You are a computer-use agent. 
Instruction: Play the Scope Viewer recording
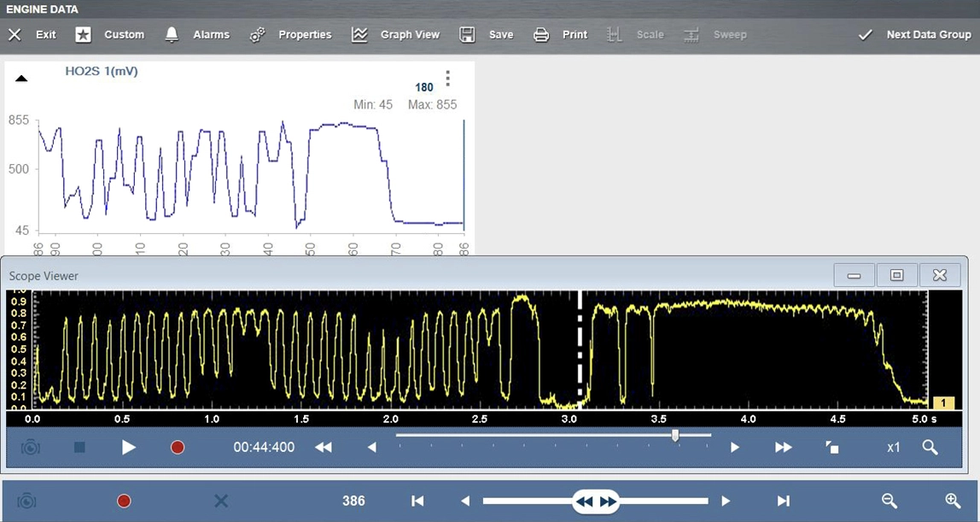(129, 447)
